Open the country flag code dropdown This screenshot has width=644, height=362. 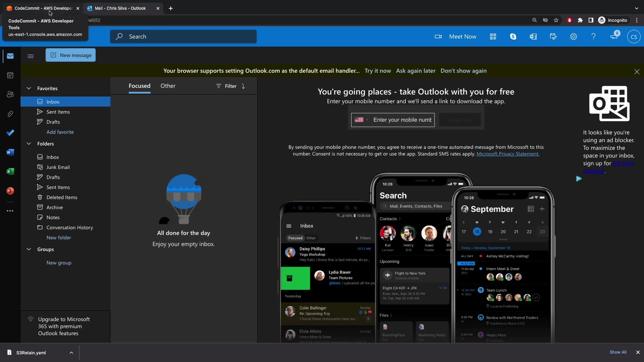click(361, 120)
